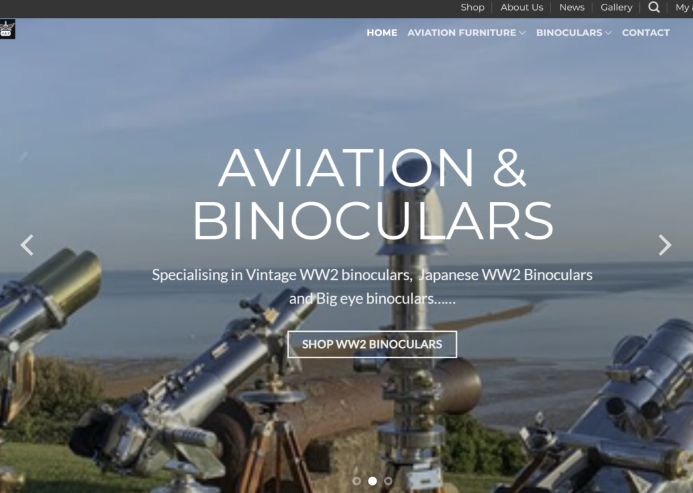
Task: Open the Binoculars navigation menu
Action: (x=569, y=33)
